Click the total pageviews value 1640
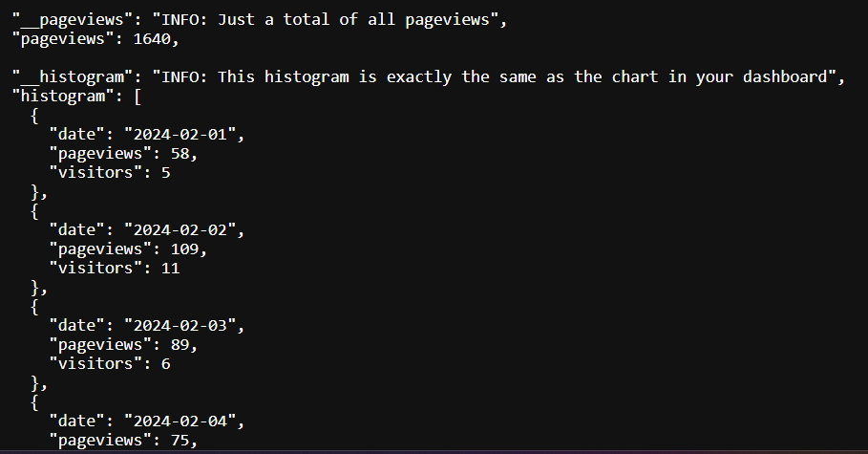Image resolution: width=868 pixels, height=454 pixels. [152, 39]
